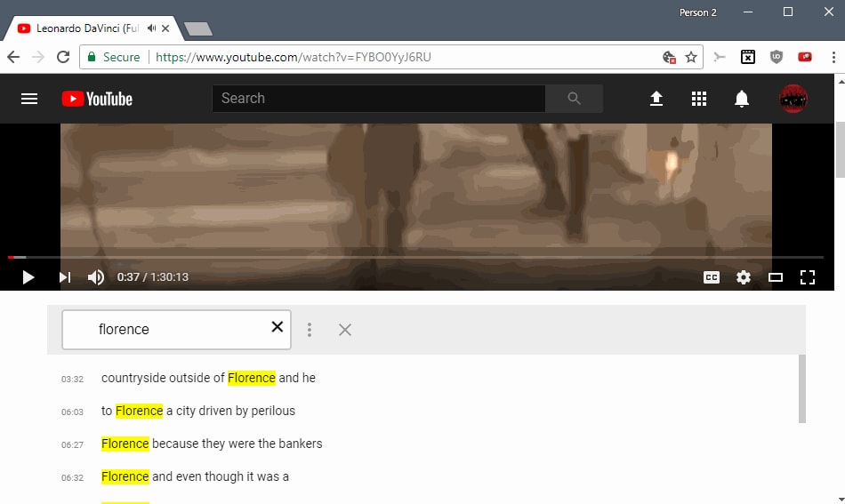This screenshot has width=845, height=504.
Task: Open the notifications bell
Action: [742, 99]
